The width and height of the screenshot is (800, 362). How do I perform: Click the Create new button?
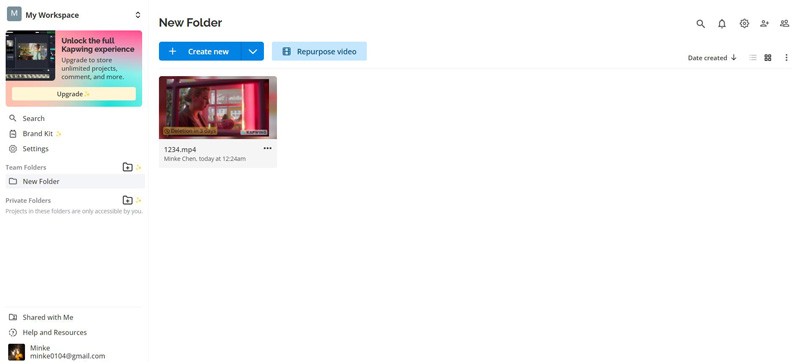pyautogui.click(x=200, y=51)
